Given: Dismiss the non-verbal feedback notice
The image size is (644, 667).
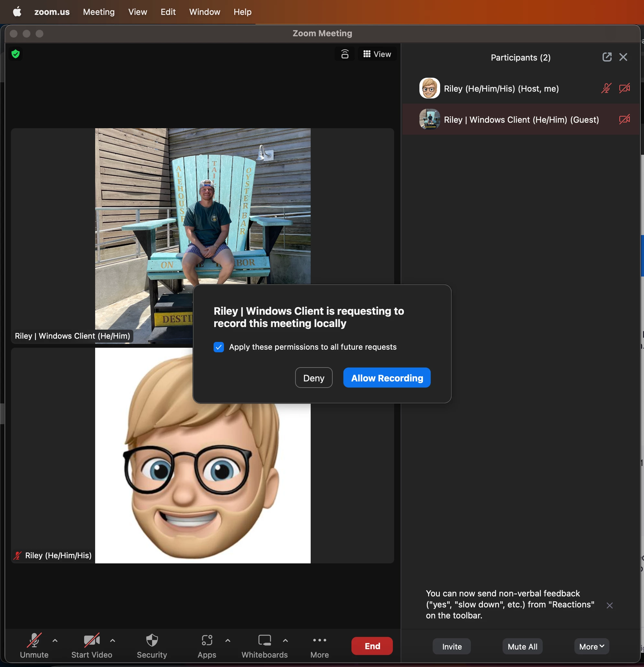Looking at the screenshot, I should pyautogui.click(x=609, y=605).
